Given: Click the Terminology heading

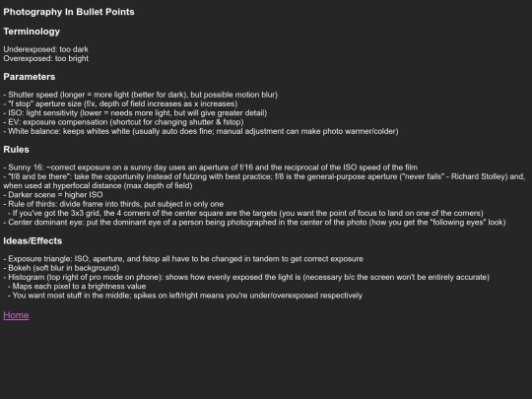Looking at the screenshot, I should tap(32, 32).
